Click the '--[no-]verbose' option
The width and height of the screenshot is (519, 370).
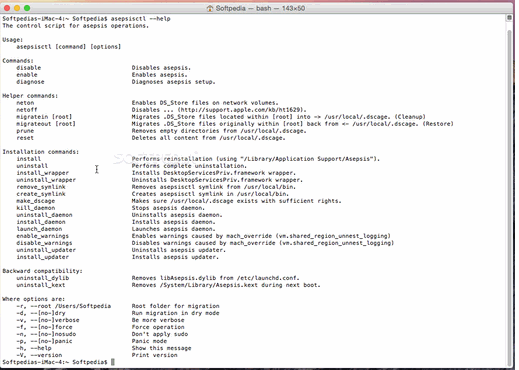[x=55, y=320]
